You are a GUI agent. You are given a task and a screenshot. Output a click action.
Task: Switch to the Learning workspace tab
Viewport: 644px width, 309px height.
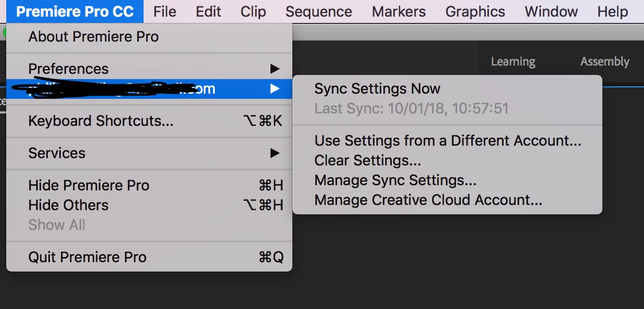click(x=513, y=62)
